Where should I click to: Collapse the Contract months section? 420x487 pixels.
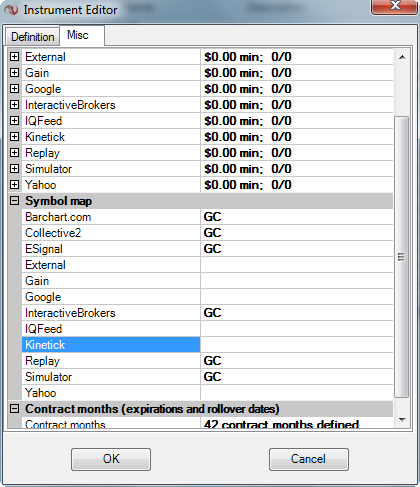click(x=14, y=409)
